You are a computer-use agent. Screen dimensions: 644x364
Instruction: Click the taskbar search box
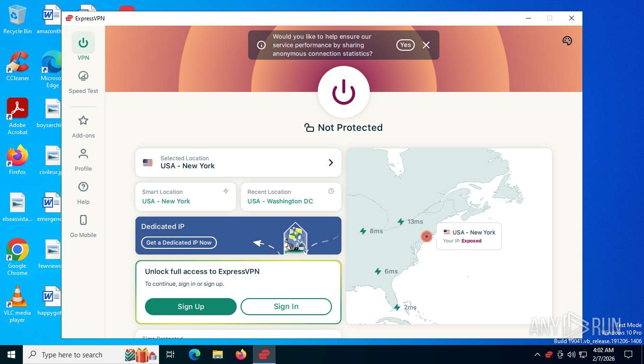point(91,355)
